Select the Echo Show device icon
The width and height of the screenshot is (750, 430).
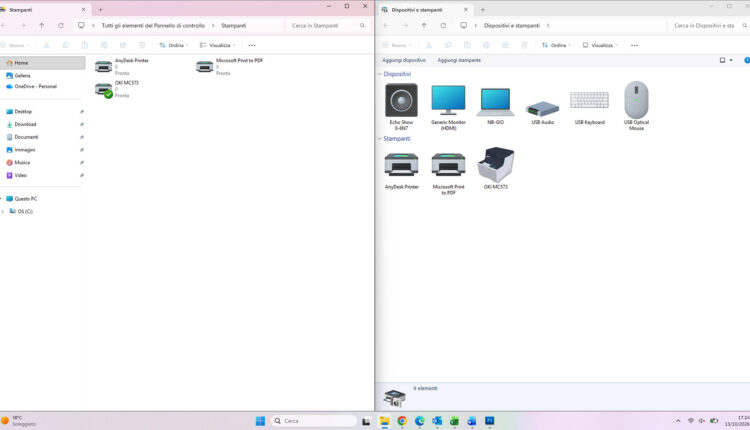click(401, 100)
